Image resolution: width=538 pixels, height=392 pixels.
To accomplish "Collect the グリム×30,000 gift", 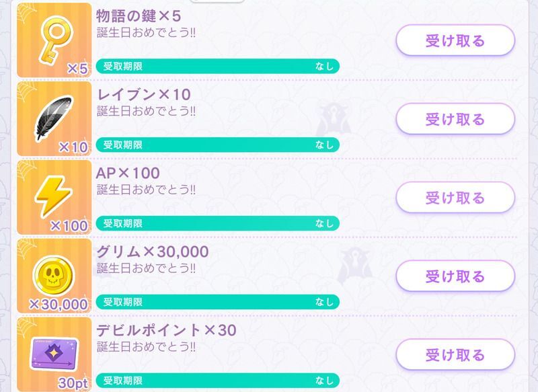I will tap(455, 276).
